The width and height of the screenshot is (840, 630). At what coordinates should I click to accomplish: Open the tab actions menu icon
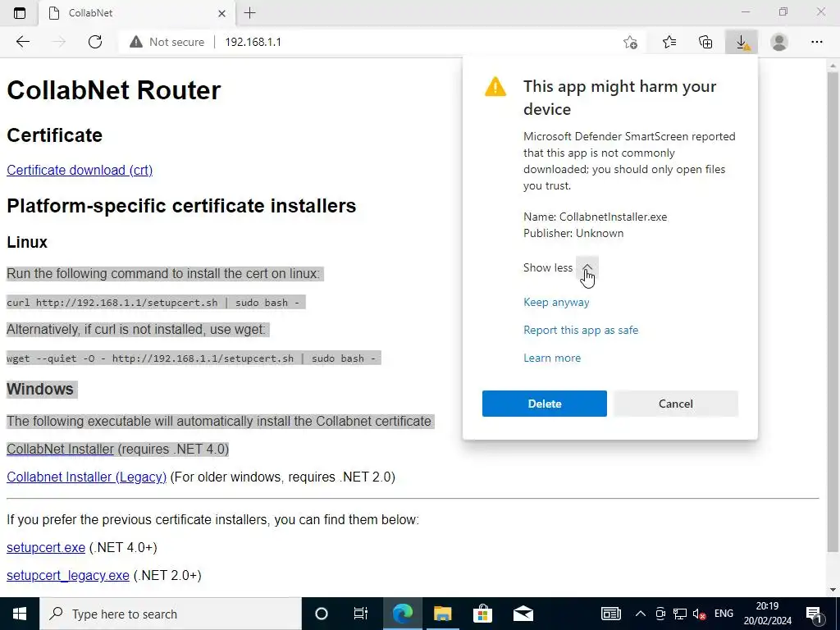[x=20, y=13]
